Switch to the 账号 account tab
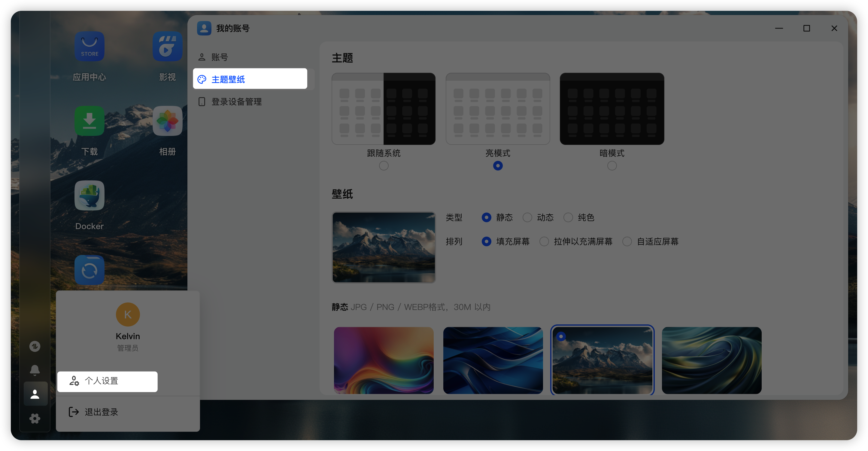This screenshot has width=868, height=451. point(219,57)
